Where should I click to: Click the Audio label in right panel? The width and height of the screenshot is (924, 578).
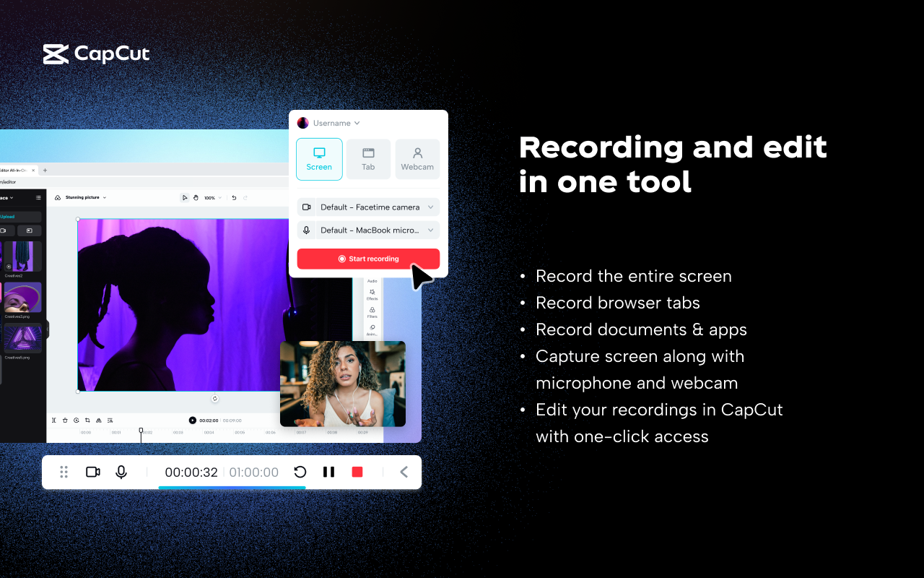[372, 280]
